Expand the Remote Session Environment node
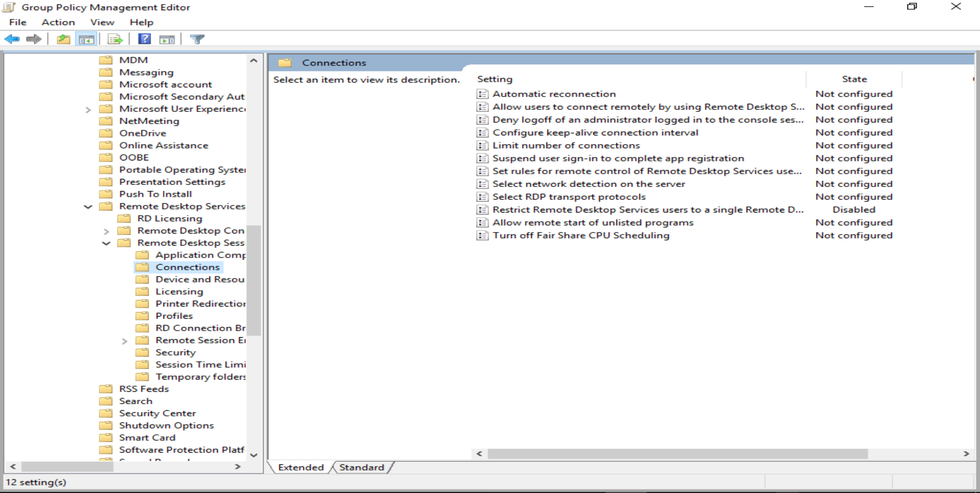Viewport: 980px width, 493px height. pos(125,341)
